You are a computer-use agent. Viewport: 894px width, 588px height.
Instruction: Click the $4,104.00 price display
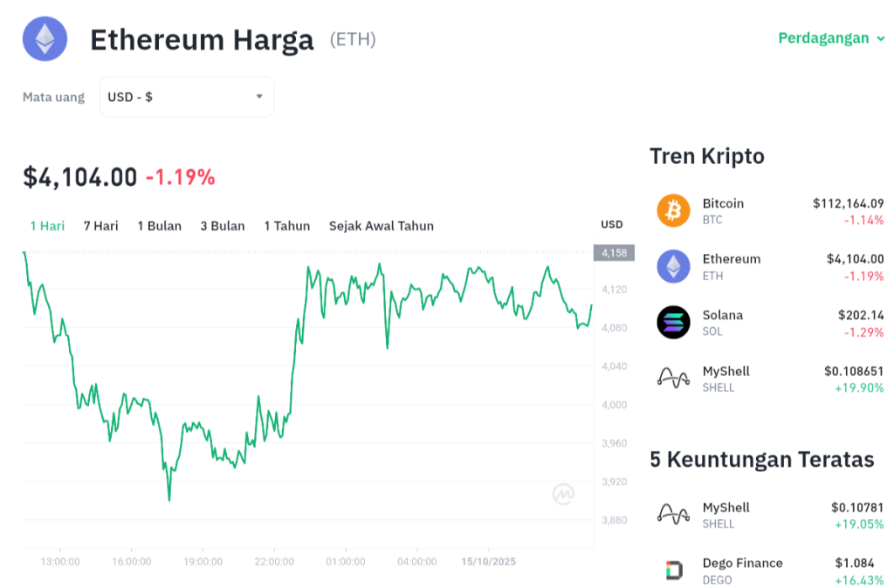pyautogui.click(x=80, y=176)
